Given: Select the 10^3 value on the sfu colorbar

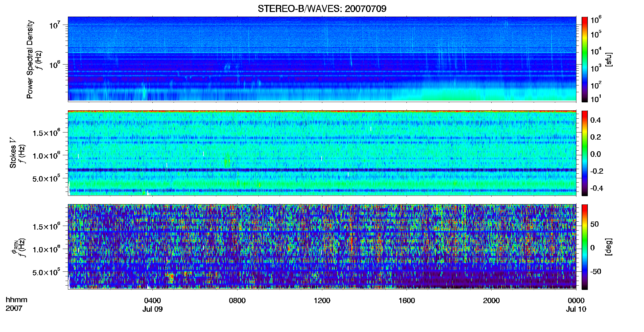Looking at the screenshot, I should 596,68.
